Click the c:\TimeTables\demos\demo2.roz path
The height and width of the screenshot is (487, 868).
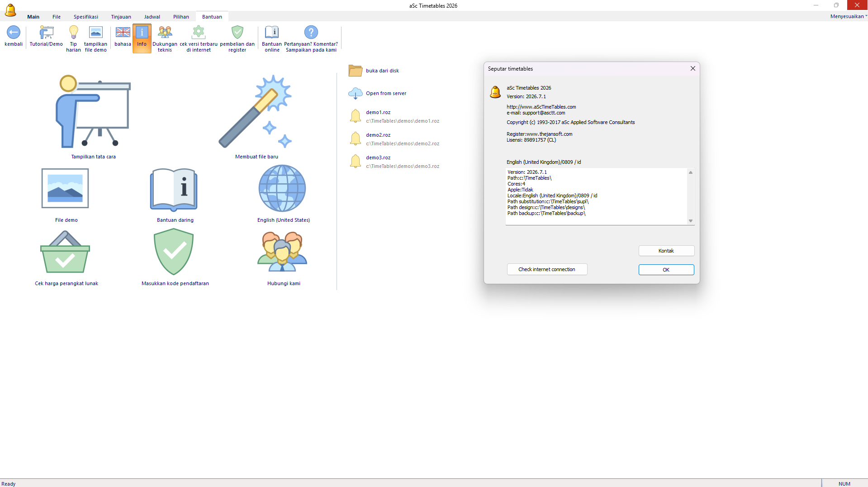tap(403, 143)
